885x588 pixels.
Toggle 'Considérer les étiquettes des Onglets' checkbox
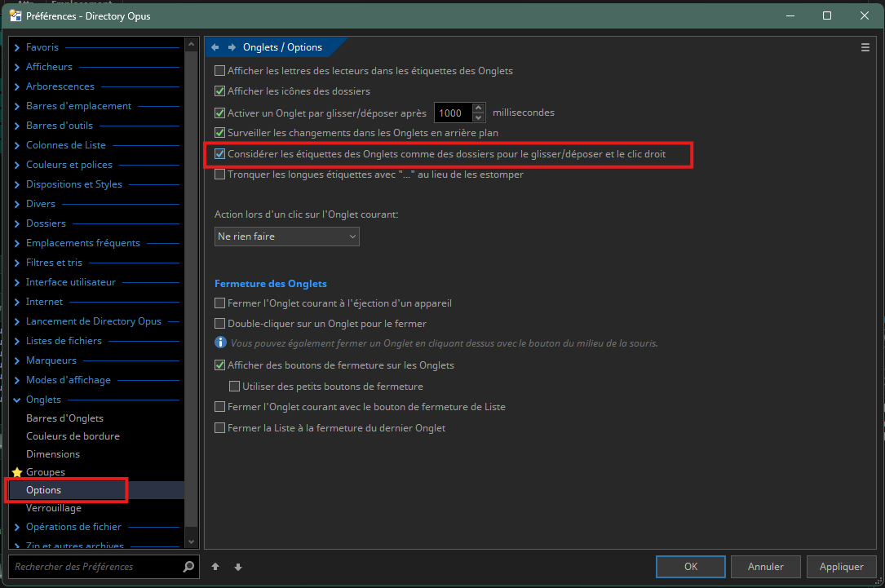pyautogui.click(x=220, y=154)
